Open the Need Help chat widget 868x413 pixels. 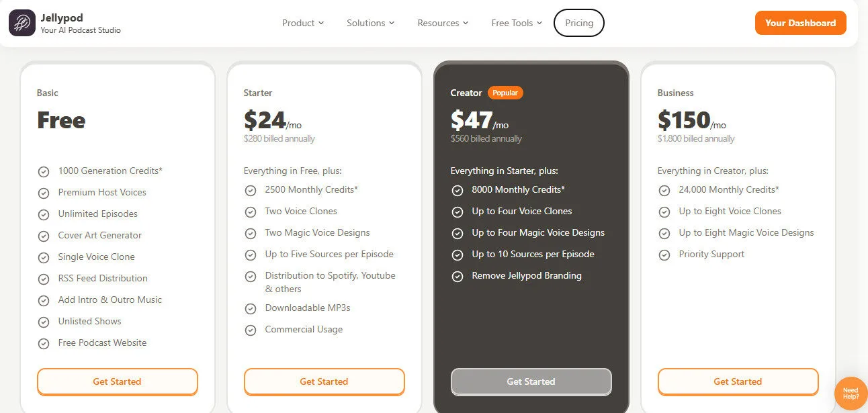[x=851, y=394]
